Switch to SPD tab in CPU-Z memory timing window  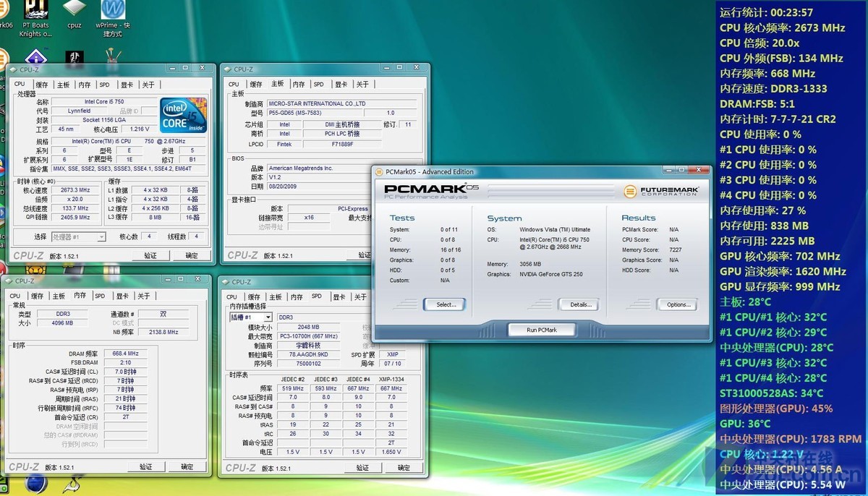tap(100, 296)
